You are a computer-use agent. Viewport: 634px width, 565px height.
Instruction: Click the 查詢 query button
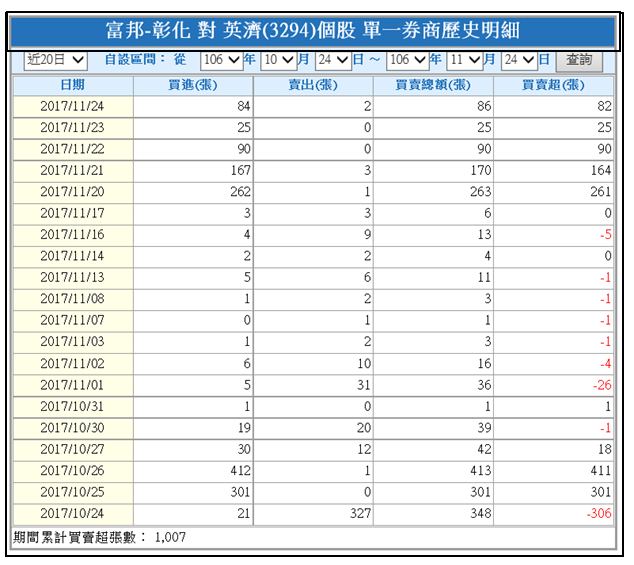pos(579,60)
